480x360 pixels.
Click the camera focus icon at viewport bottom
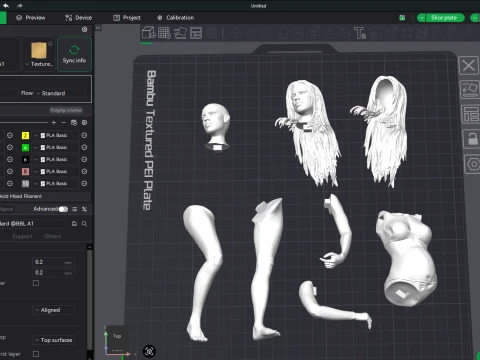point(149,351)
